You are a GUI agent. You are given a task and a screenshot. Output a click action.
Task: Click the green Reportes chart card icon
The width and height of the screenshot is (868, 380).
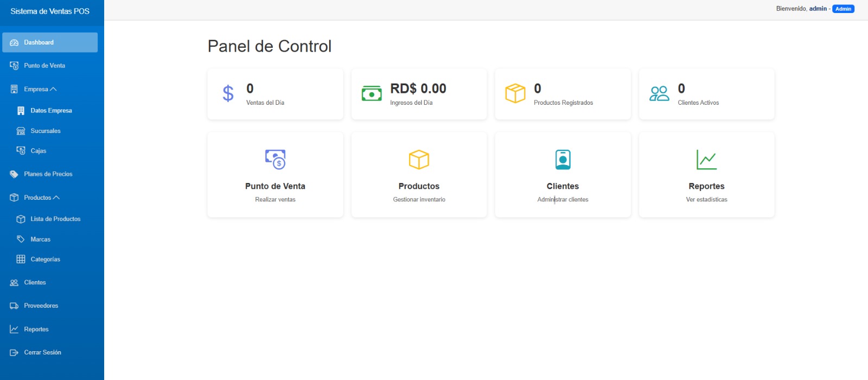706,160
